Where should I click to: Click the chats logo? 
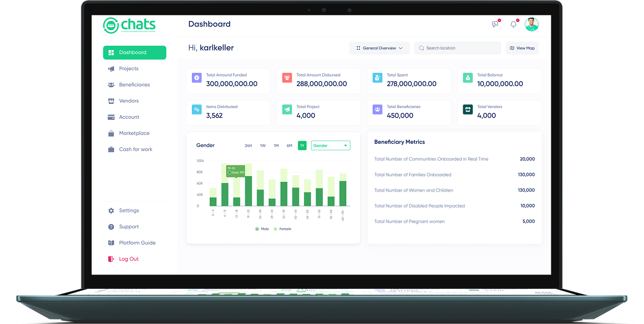129,25
